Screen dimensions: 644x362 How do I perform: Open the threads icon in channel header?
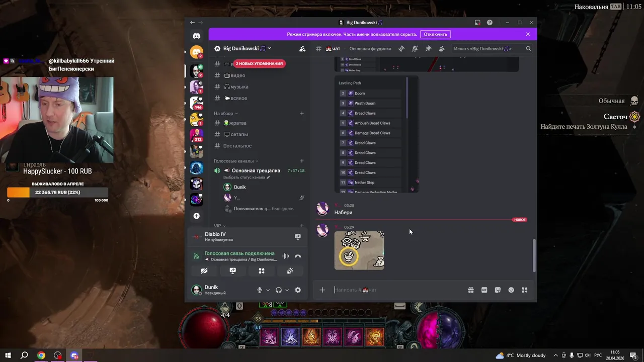(401, 49)
